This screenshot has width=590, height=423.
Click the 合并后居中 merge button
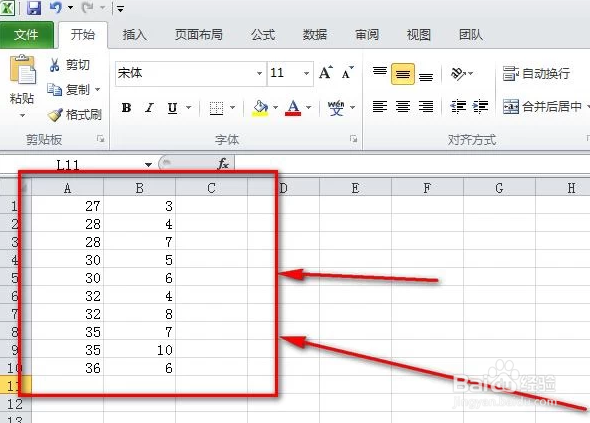(543, 107)
